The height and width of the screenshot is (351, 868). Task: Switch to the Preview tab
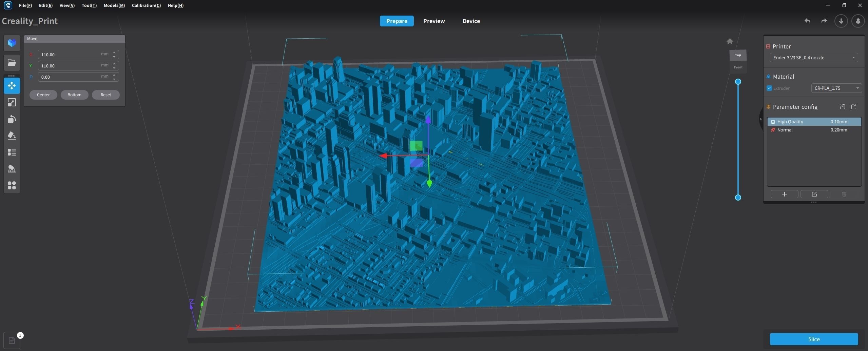point(434,21)
